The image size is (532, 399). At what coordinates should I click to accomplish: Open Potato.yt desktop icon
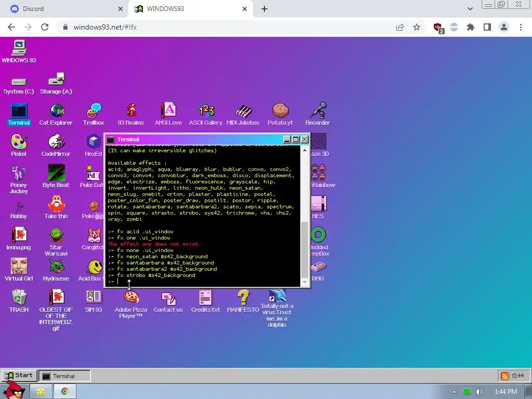pos(280,114)
